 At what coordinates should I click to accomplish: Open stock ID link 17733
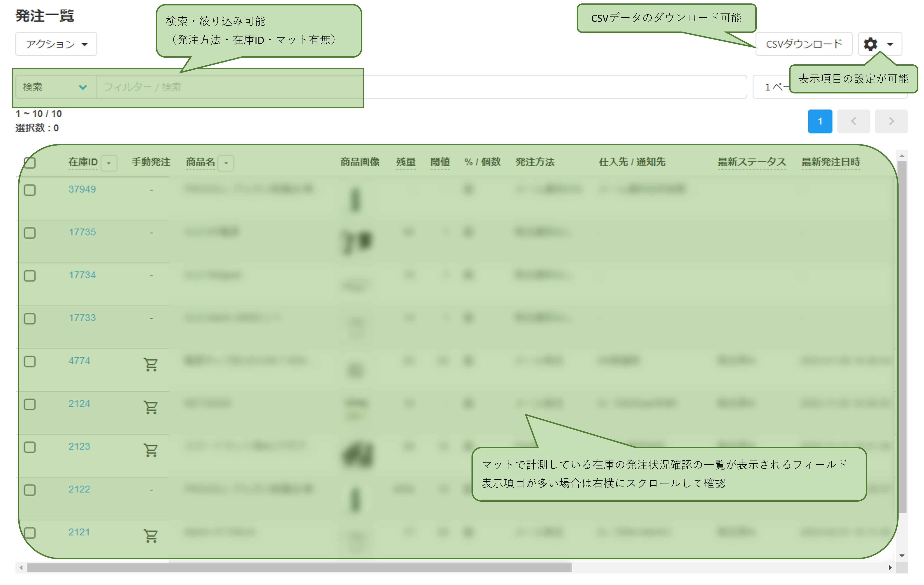click(x=82, y=318)
